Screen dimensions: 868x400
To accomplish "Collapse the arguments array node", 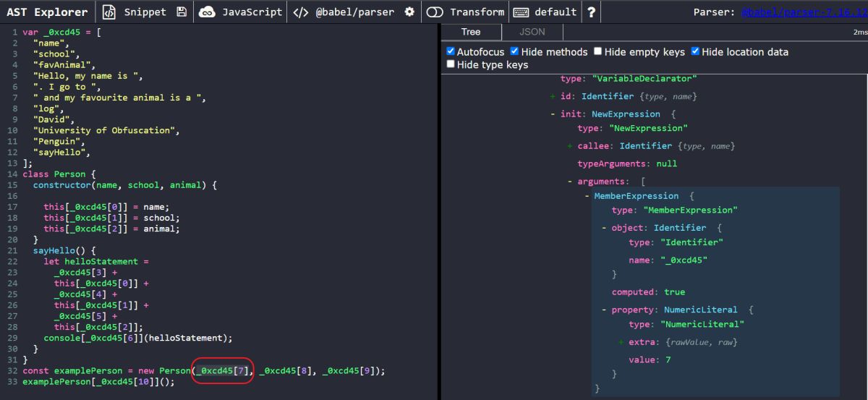I will (x=570, y=182).
